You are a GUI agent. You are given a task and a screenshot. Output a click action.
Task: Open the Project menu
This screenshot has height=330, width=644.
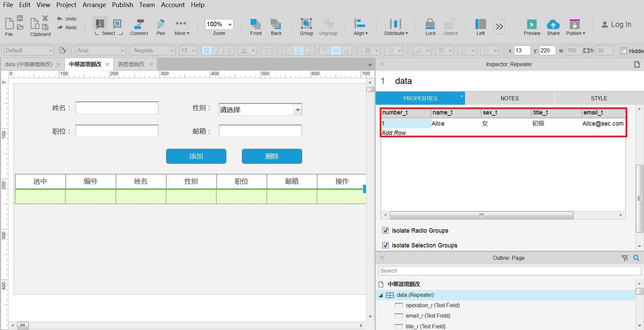(66, 5)
